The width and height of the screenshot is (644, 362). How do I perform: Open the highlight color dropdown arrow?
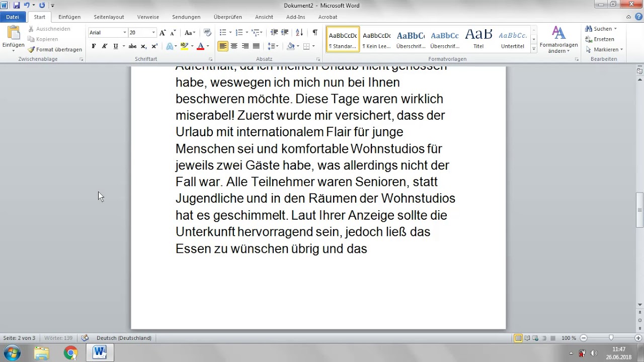[192, 46]
